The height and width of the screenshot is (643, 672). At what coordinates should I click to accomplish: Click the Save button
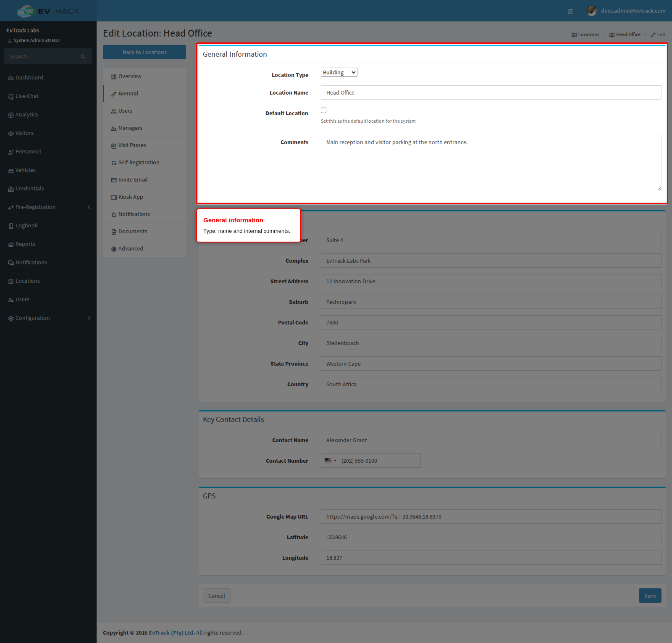(650, 596)
